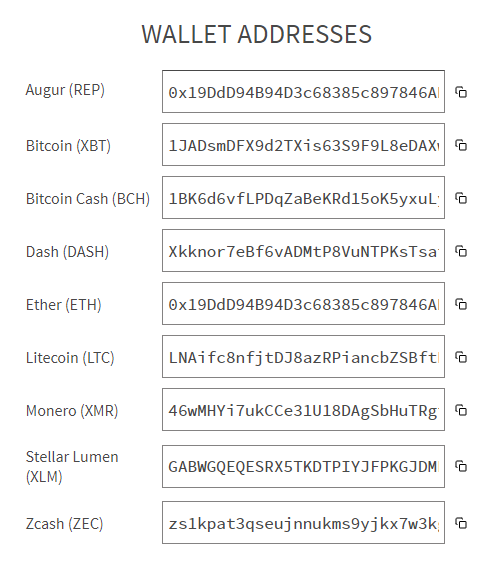Copy the Zcash (ZEC) wallet address
Screen dimensions: 480x566
point(461,523)
